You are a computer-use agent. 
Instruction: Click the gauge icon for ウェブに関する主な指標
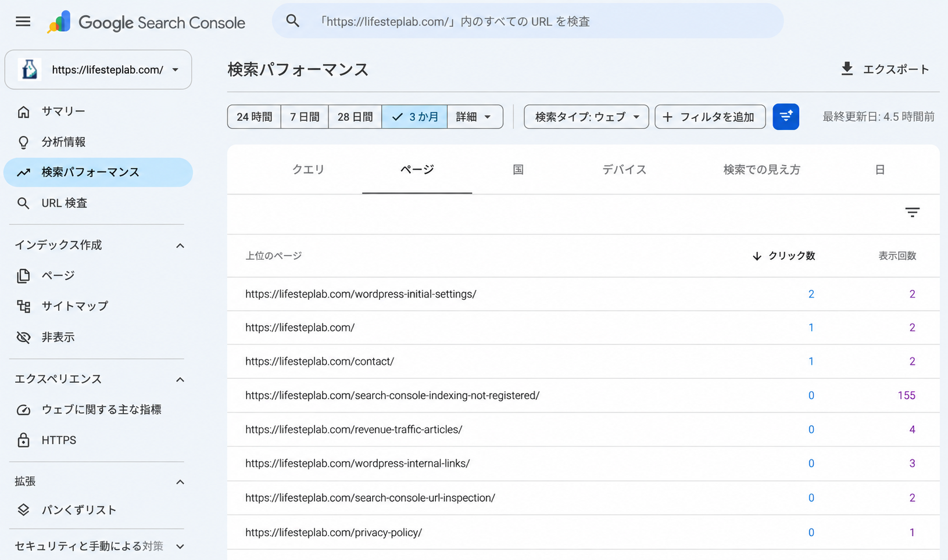(x=23, y=410)
